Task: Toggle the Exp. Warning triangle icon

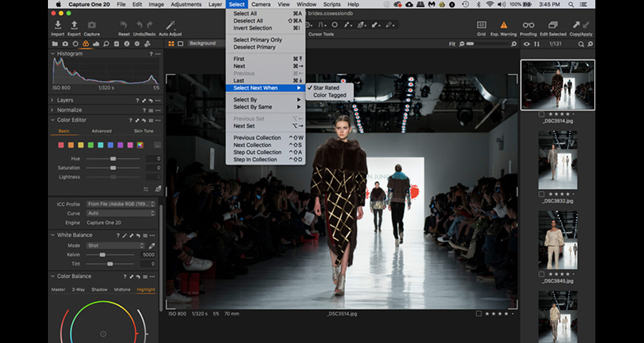Action: [504, 25]
